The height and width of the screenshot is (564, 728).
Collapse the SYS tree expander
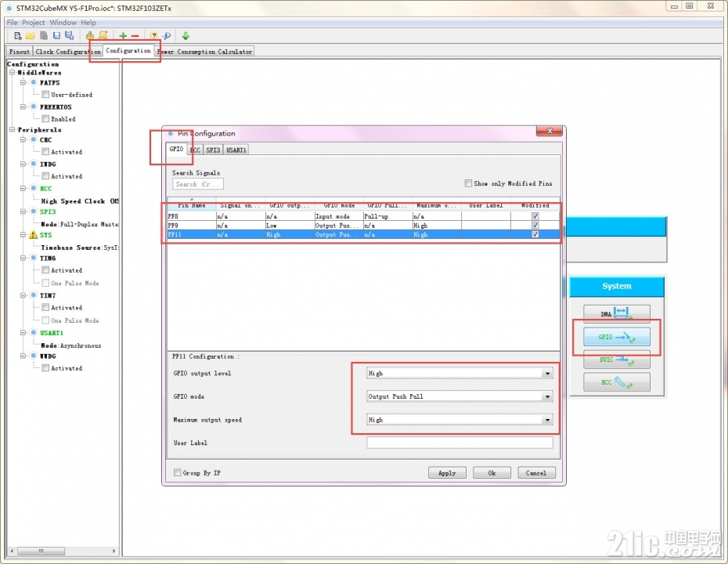tap(23, 235)
